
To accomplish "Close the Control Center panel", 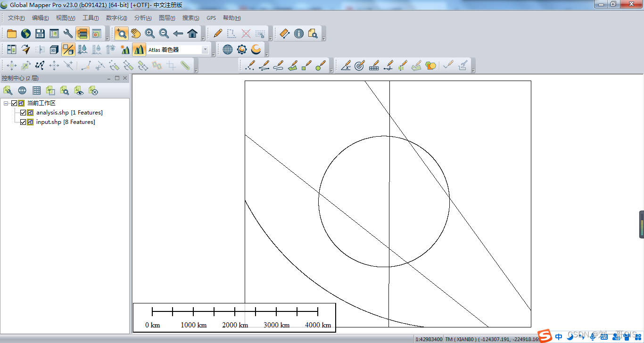I will point(125,78).
